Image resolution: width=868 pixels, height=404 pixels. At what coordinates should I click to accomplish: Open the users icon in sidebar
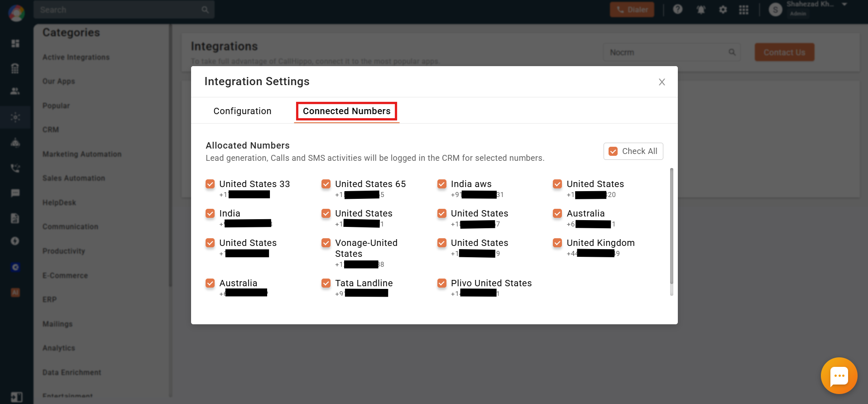(15, 91)
